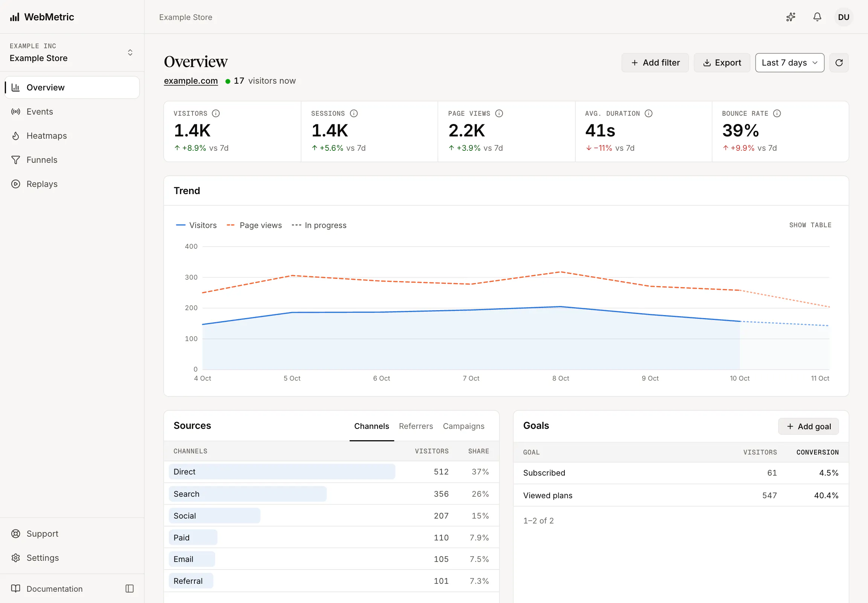Switch to the Campaigns tab
Viewport: 868px width, 603px height.
coord(463,426)
